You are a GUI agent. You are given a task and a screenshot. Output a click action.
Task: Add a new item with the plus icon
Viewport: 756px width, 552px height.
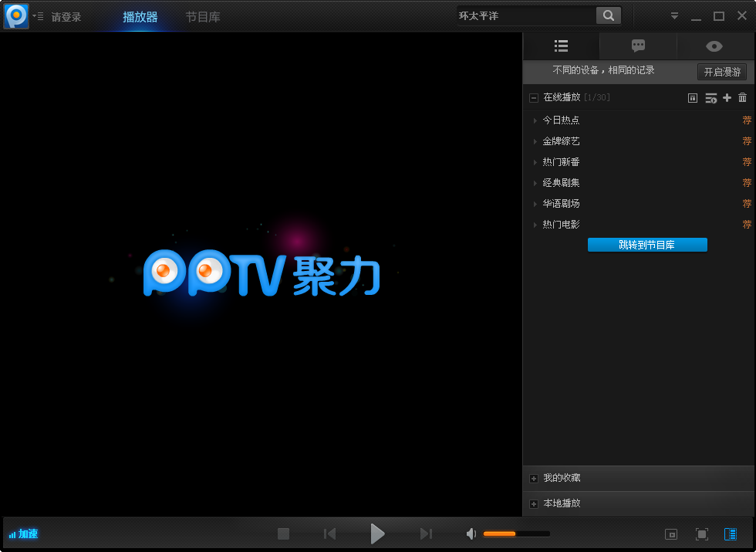pos(727,97)
